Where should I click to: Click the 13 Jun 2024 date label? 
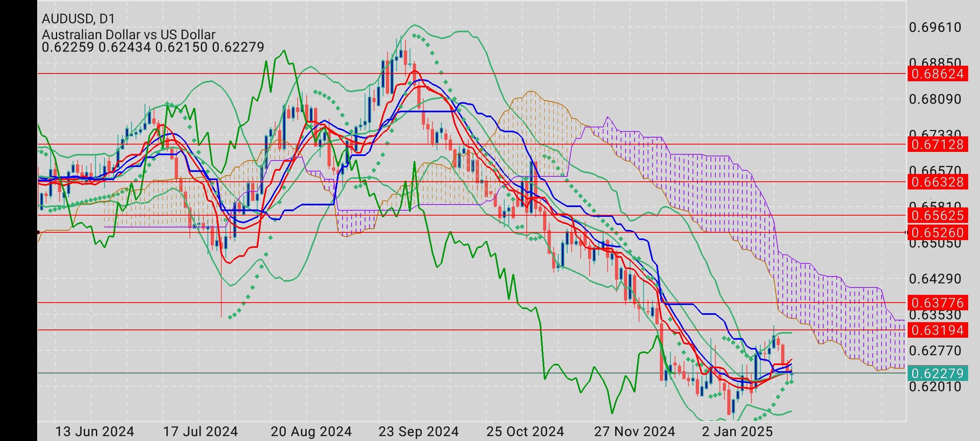click(x=94, y=431)
